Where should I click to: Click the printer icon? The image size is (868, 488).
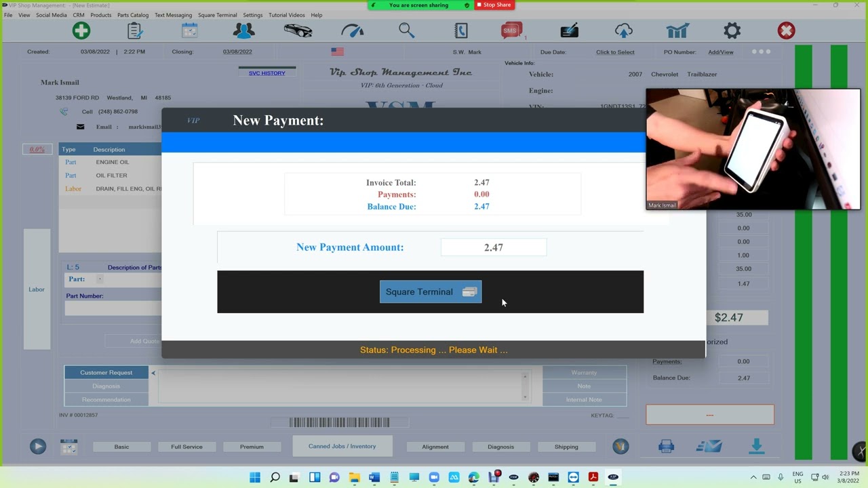667,446
